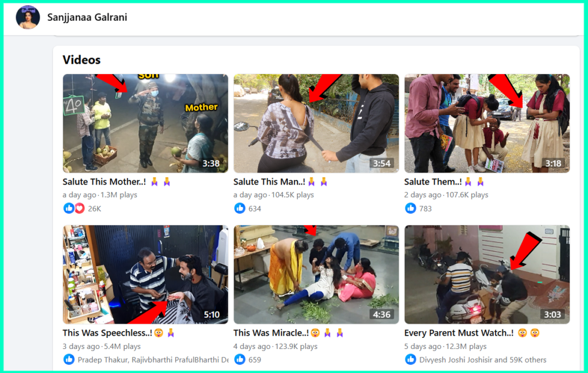The width and height of the screenshot is (588, 373).
Task: Click the like icon under This Was Speechless
Action: click(x=68, y=360)
